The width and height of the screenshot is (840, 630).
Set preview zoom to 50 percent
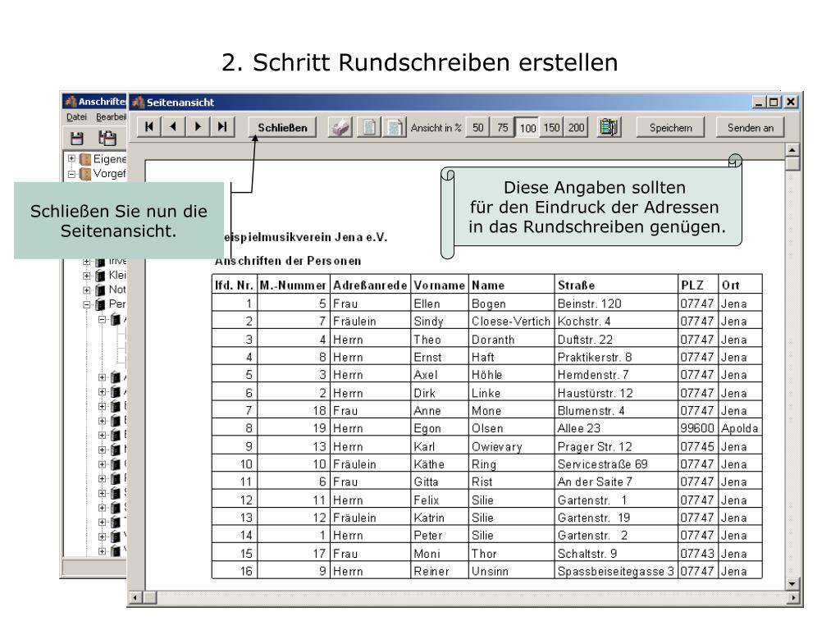[x=478, y=127]
